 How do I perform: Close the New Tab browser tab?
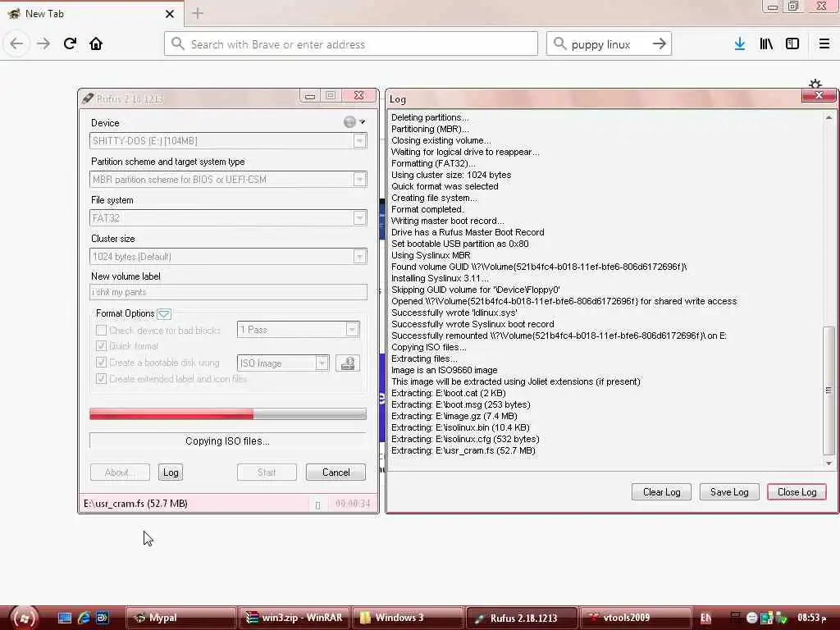(170, 14)
